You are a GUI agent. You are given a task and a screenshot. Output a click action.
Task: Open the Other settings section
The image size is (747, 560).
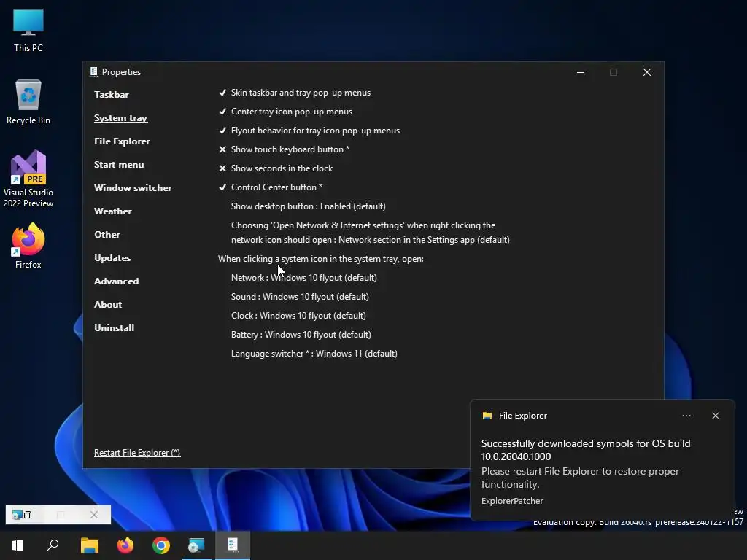(x=107, y=234)
